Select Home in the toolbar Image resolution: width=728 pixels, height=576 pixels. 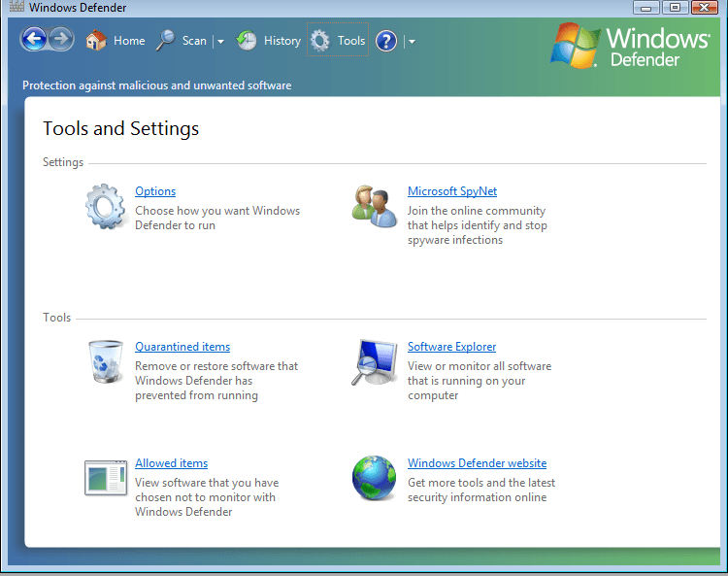(x=129, y=41)
